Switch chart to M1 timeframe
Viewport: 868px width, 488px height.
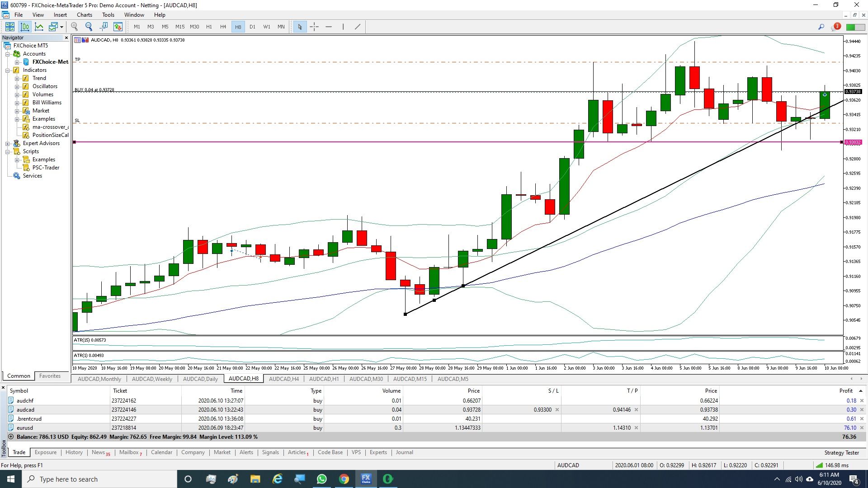point(137,27)
